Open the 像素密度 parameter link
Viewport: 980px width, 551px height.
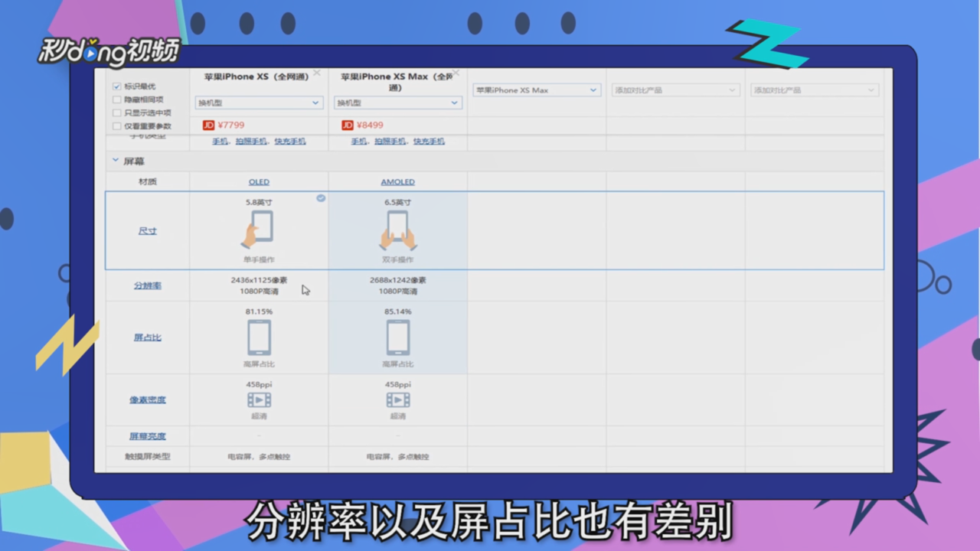148,399
